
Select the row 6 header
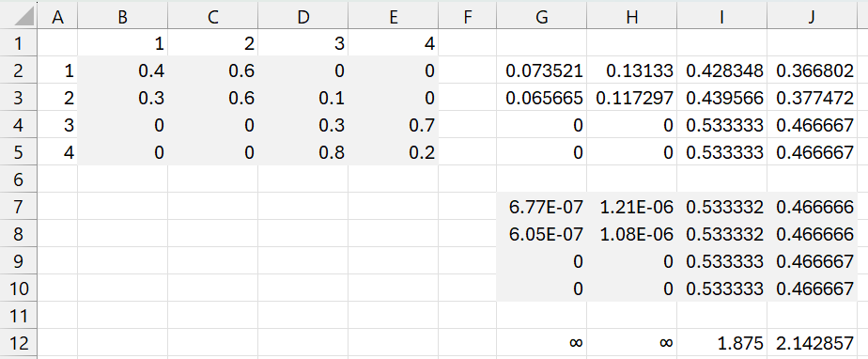pyautogui.click(x=18, y=179)
